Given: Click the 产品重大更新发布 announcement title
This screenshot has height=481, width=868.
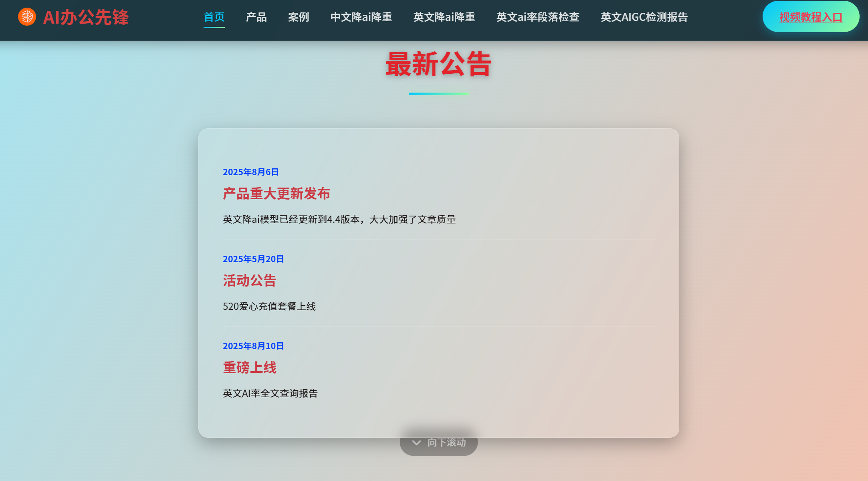Looking at the screenshot, I should 277,194.
